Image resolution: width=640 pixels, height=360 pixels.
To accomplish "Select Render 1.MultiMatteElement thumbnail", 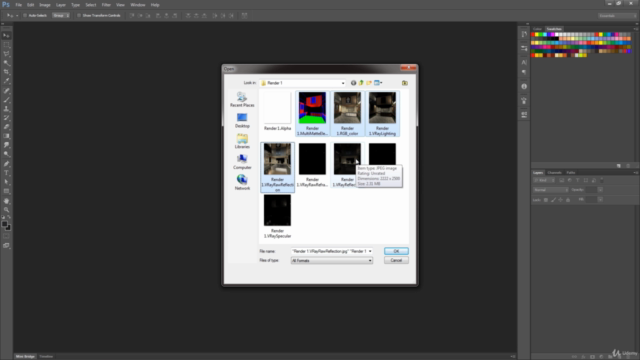I will pyautogui.click(x=312, y=113).
